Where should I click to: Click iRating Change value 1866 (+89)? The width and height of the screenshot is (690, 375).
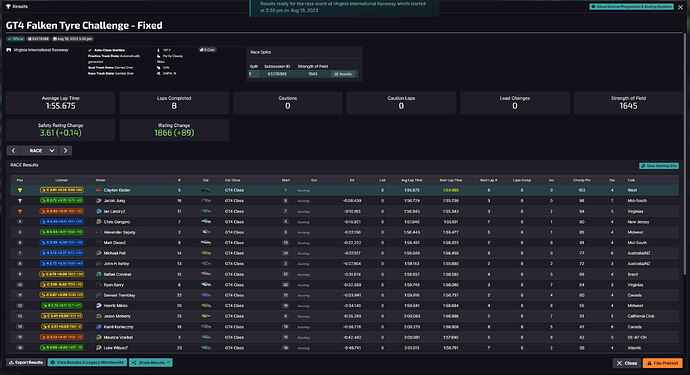tap(174, 133)
